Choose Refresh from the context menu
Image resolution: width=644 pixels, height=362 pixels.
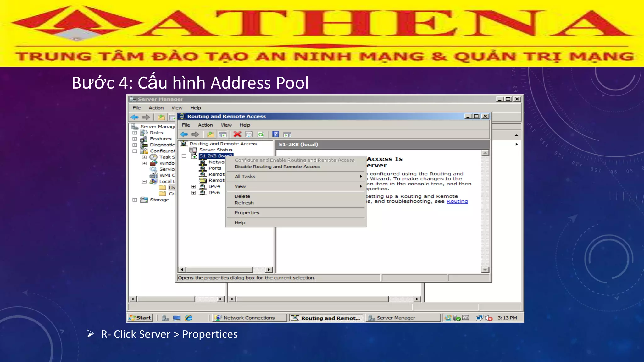(x=296, y=203)
